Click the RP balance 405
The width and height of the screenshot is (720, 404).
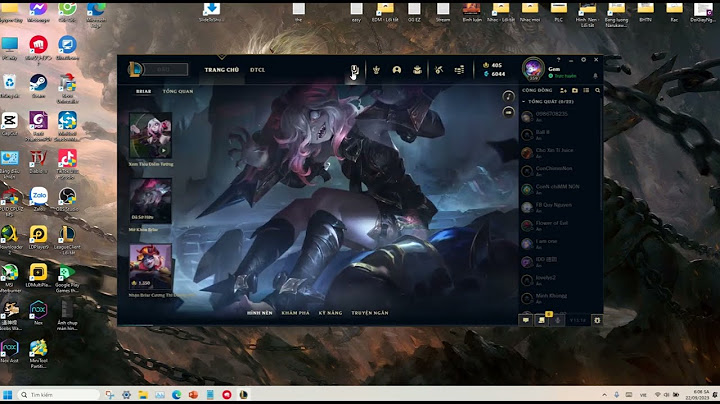point(493,65)
